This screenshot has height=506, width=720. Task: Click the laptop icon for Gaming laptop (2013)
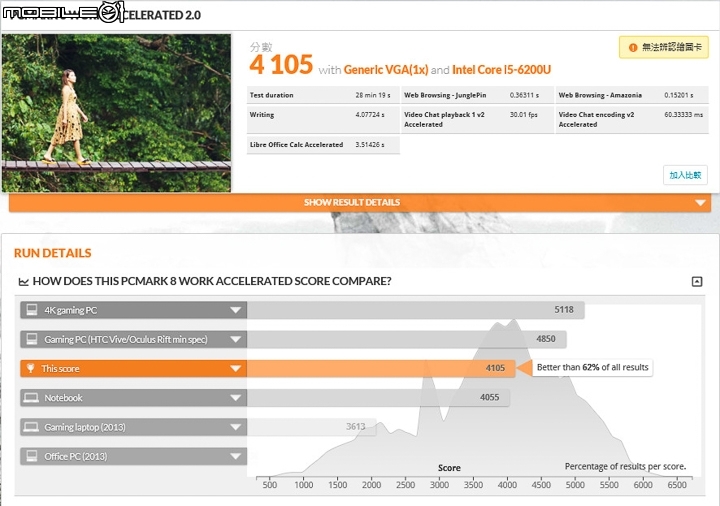tap(31, 427)
